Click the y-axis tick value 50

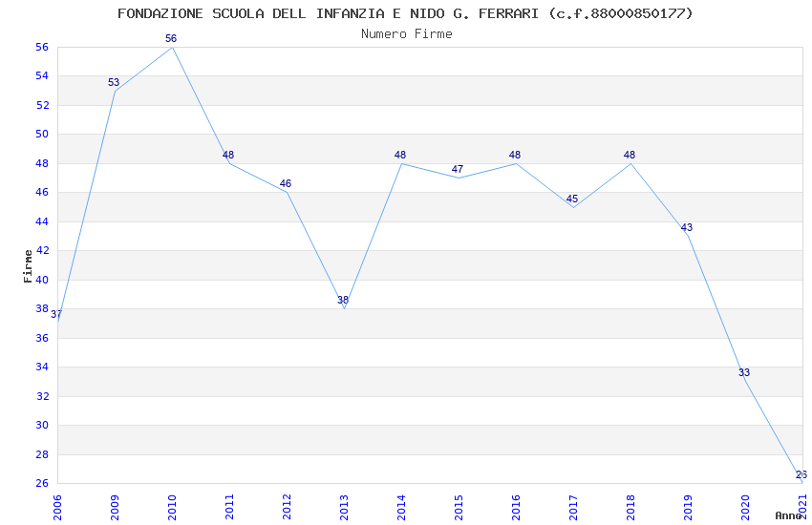tap(42, 134)
